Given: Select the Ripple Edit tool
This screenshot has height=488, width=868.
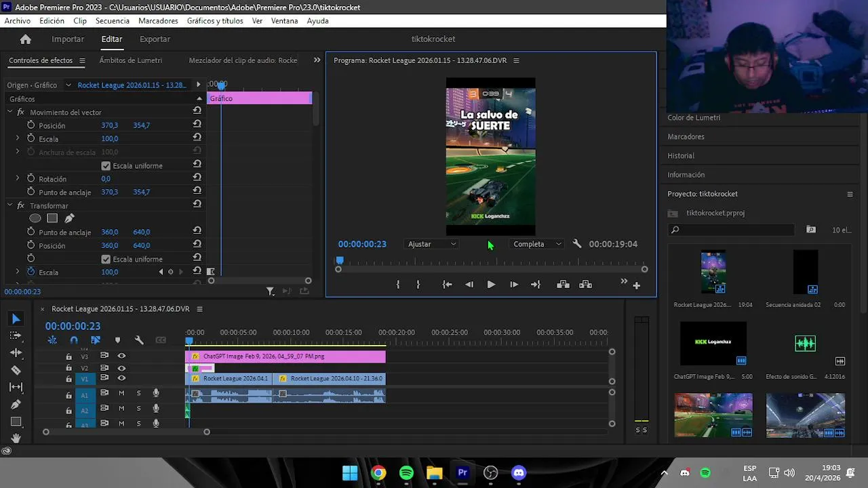Looking at the screenshot, I should click(16, 352).
